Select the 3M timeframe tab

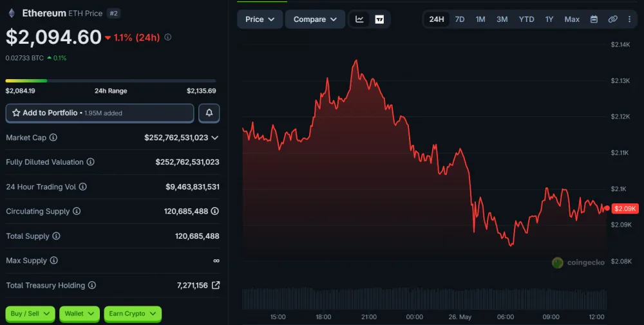coord(502,19)
